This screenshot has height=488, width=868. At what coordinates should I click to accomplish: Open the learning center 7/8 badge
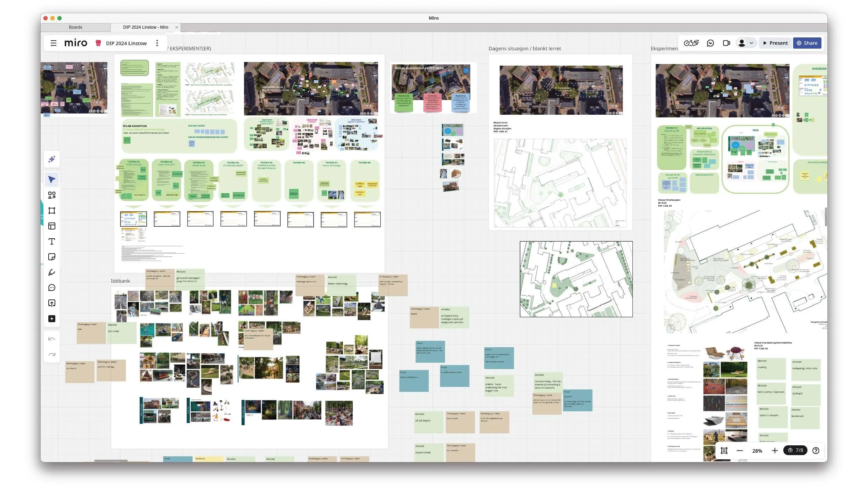(795, 451)
